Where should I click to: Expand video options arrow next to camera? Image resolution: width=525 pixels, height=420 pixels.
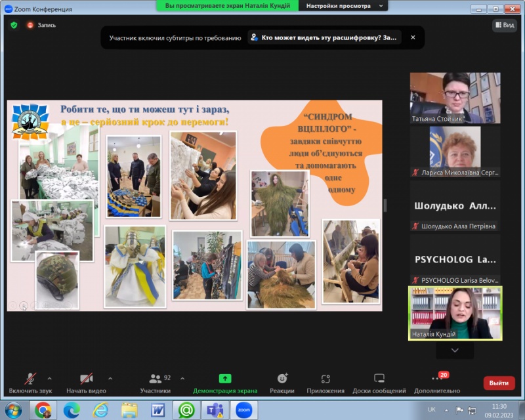(x=110, y=379)
